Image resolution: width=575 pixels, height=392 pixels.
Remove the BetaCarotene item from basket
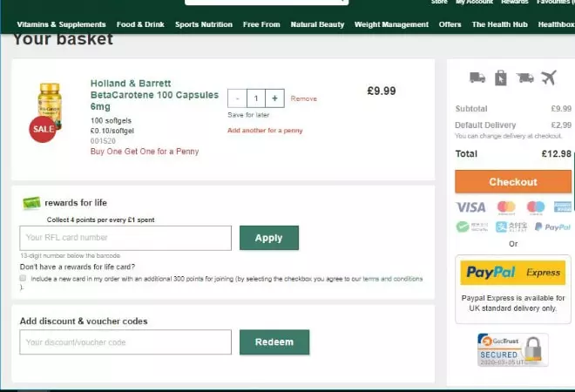(304, 98)
